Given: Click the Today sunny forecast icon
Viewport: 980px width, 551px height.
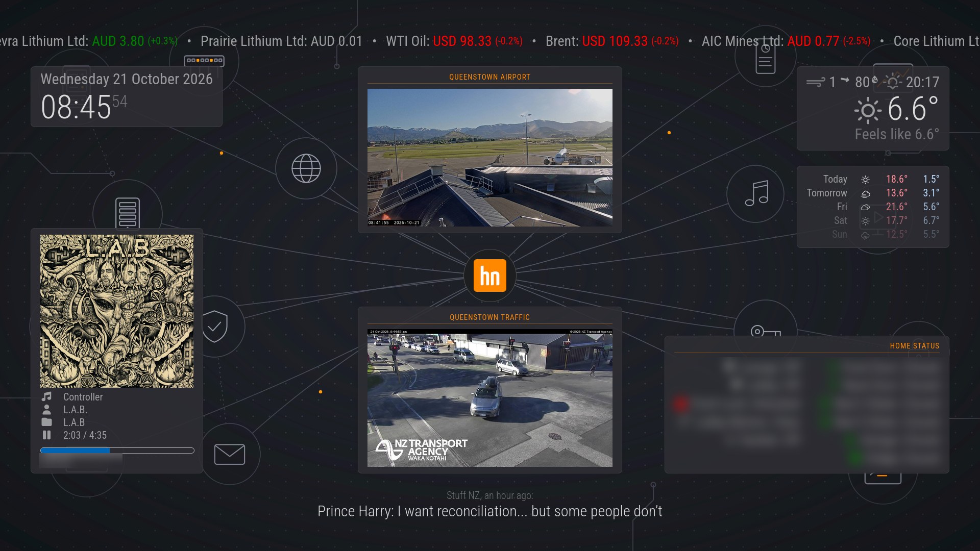Looking at the screenshot, I should (x=865, y=180).
